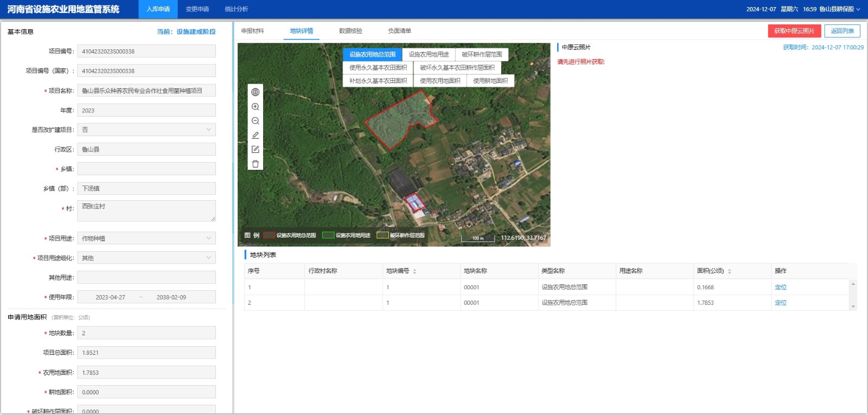Screen dimensions: 868x415
Task: Click 定位 link for 0.1668 row
Action: pos(781,287)
